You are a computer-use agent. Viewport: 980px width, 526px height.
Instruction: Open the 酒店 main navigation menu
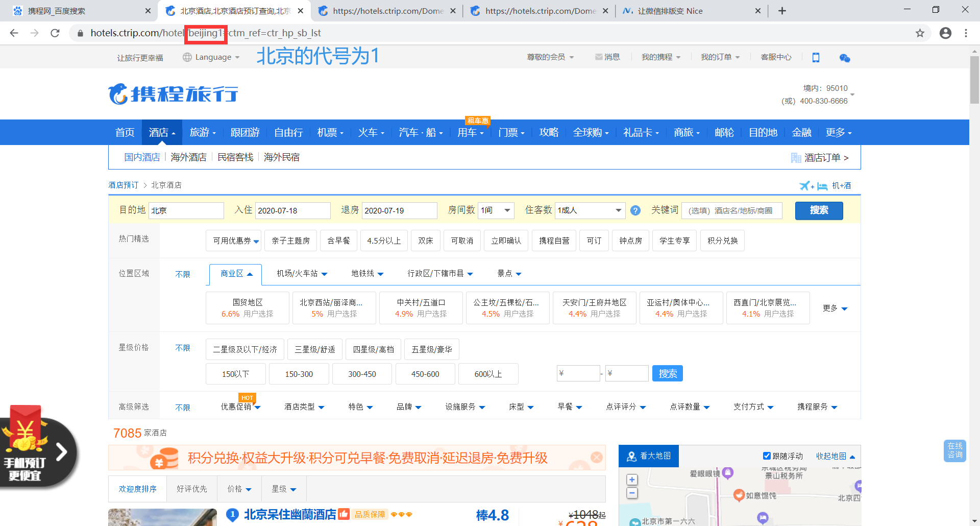pyautogui.click(x=162, y=132)
